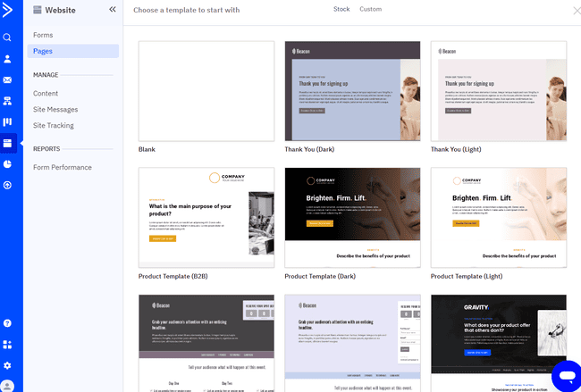The height and width of the screenshot is (392, 581).
Task: Close the template chooser dialog
Action: pyautogui.click(x=576, y=11)
